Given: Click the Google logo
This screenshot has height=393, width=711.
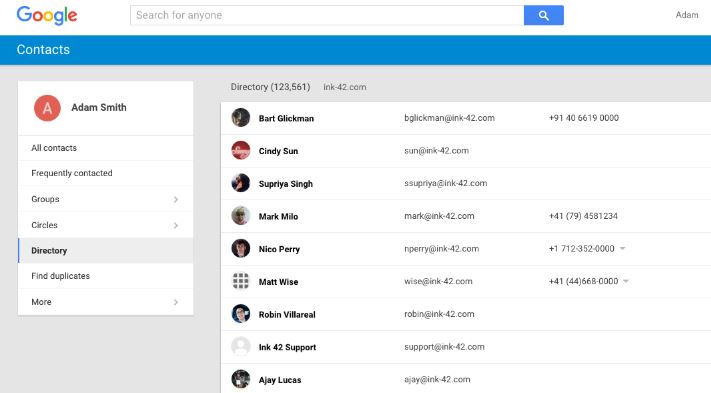Looking at the screenshot, I should pyautogui.click(x=47, y=15).
